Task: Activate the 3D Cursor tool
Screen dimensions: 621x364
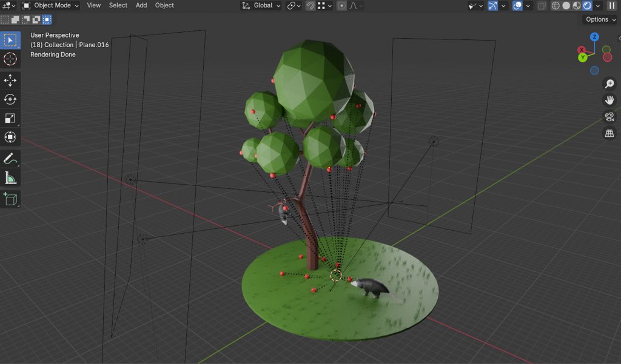Action: pyautogui.click(x=10, y=59)
